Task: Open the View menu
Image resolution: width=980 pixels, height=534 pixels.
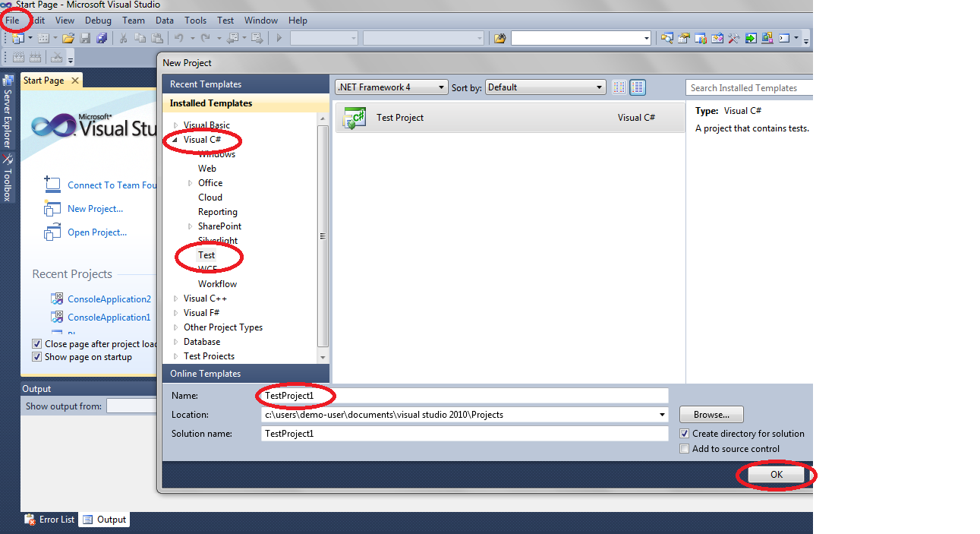Action: (65, 21)
